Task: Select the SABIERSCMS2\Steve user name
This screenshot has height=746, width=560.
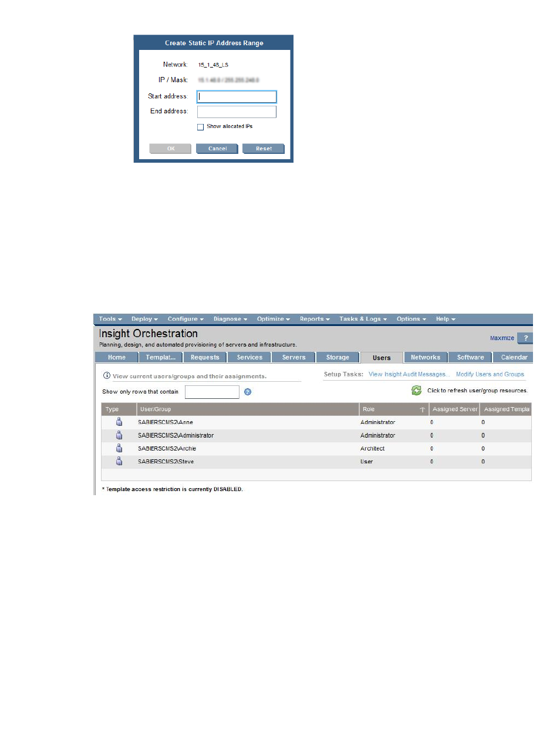Action: pos(166,462)
